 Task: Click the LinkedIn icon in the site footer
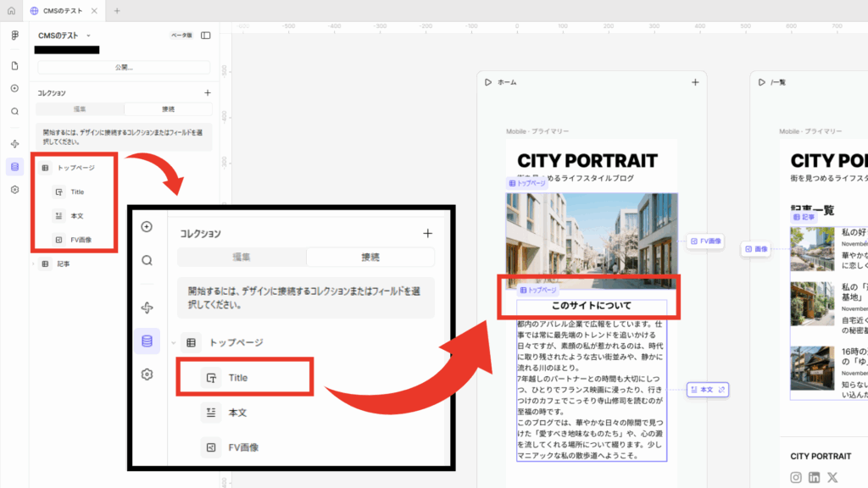[814, 478]
